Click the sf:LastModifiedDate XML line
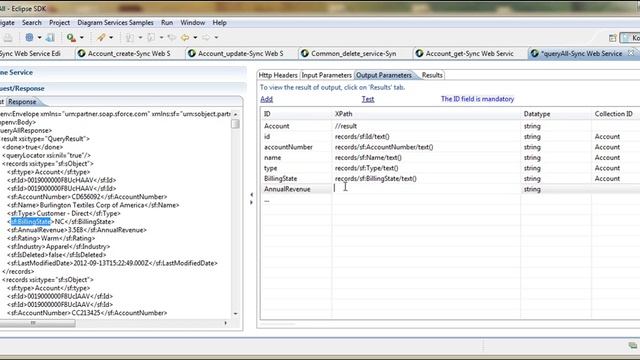 click(112, 263)
